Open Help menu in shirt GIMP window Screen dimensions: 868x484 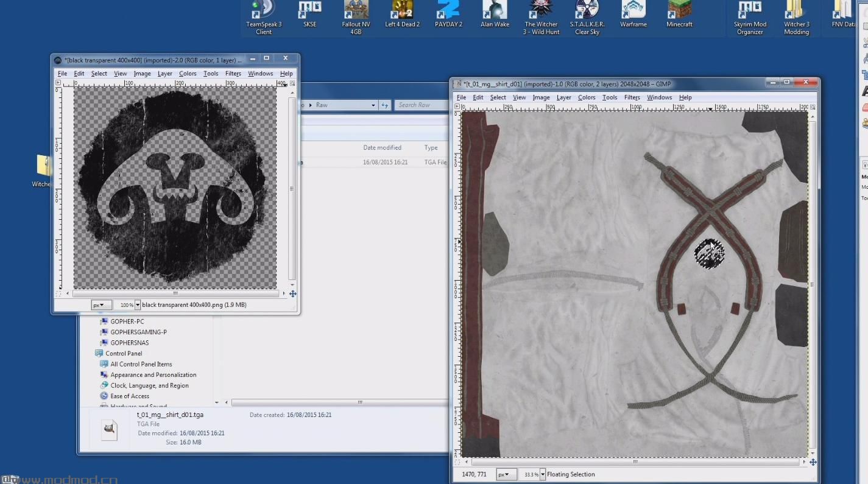tap(685, 97)
